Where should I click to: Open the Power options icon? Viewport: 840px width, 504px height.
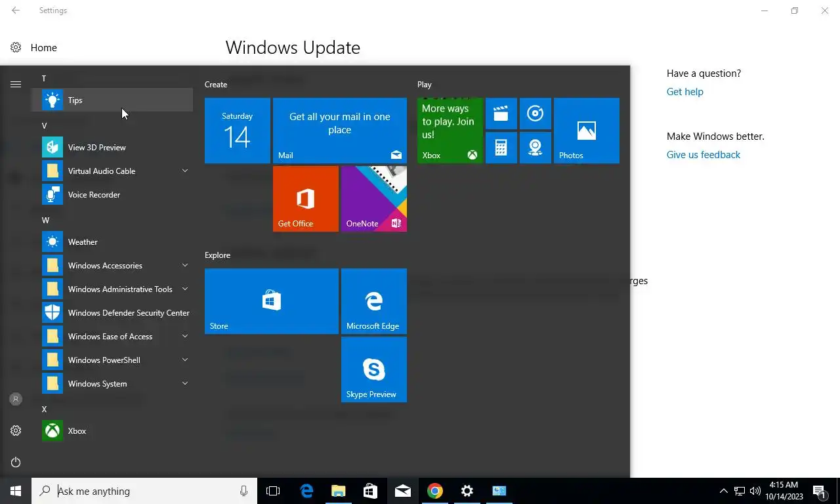pos(16,462)
